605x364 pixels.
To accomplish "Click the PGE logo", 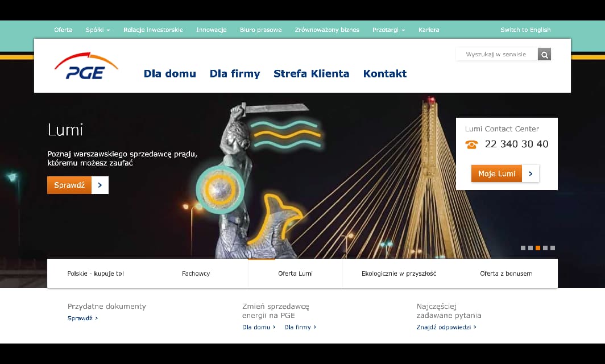I will pos(86,67).
